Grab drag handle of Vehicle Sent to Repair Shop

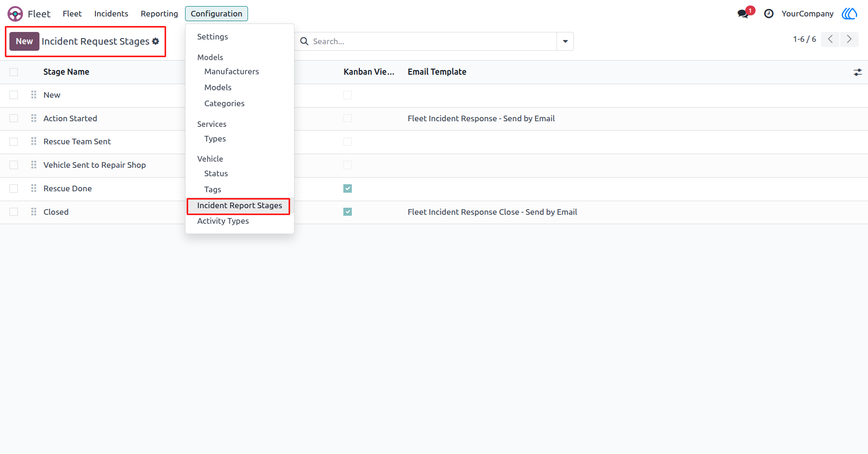coord(34,164)
